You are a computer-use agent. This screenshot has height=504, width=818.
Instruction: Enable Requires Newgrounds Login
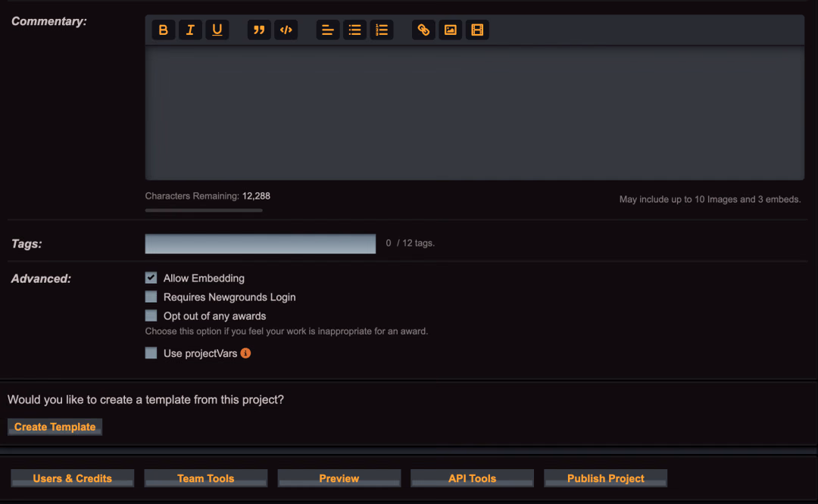point(151,297)
